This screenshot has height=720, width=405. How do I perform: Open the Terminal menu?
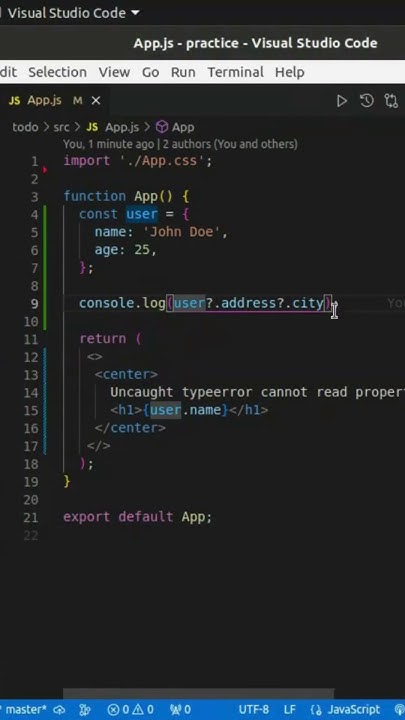tap(236, 72)
